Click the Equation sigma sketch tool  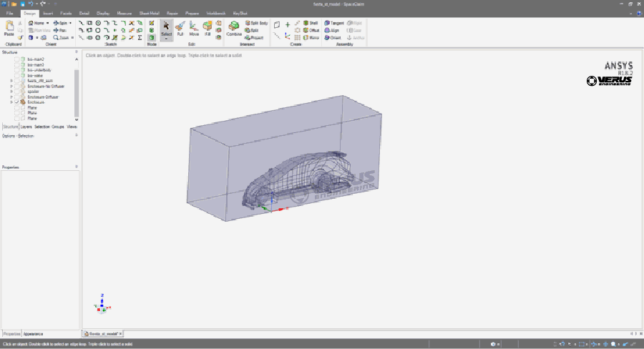pyautogui.click(x=140, y=37)
